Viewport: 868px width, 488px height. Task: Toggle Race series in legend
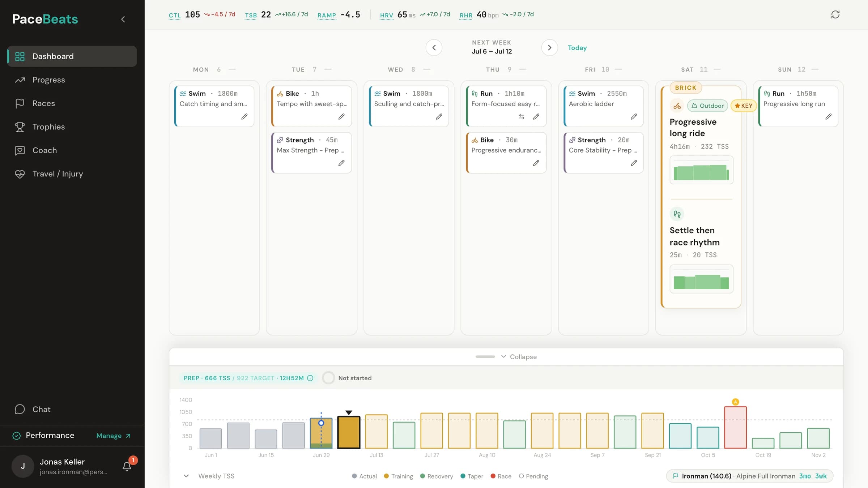[501, 476]
